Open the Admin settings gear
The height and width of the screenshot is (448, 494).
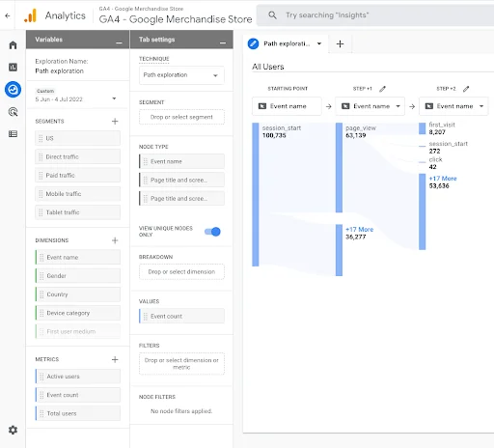point(13,430)
